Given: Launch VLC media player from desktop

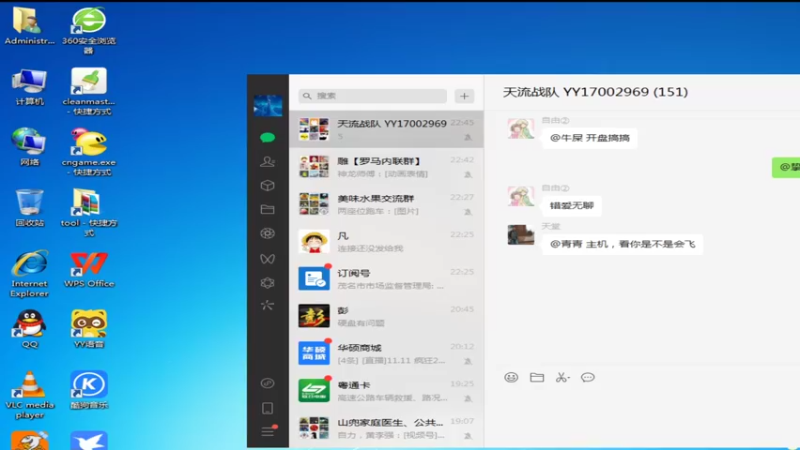Looking at the screenshot, I should pos(29,394).
